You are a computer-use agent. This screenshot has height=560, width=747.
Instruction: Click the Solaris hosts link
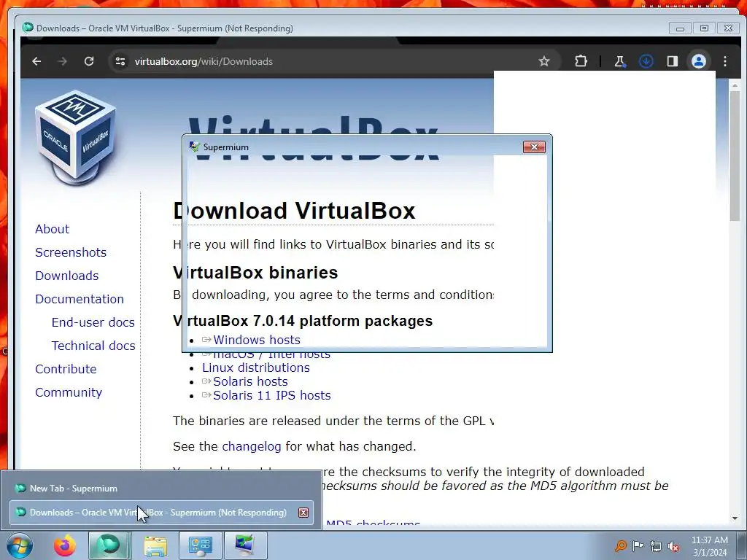pyautogui.click(x=250, y=381)
